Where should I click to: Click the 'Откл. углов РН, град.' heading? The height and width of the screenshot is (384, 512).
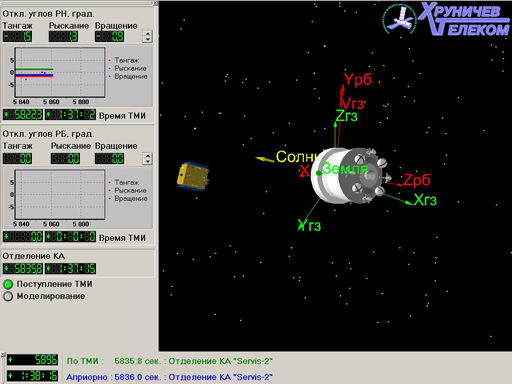pos(48,14)
